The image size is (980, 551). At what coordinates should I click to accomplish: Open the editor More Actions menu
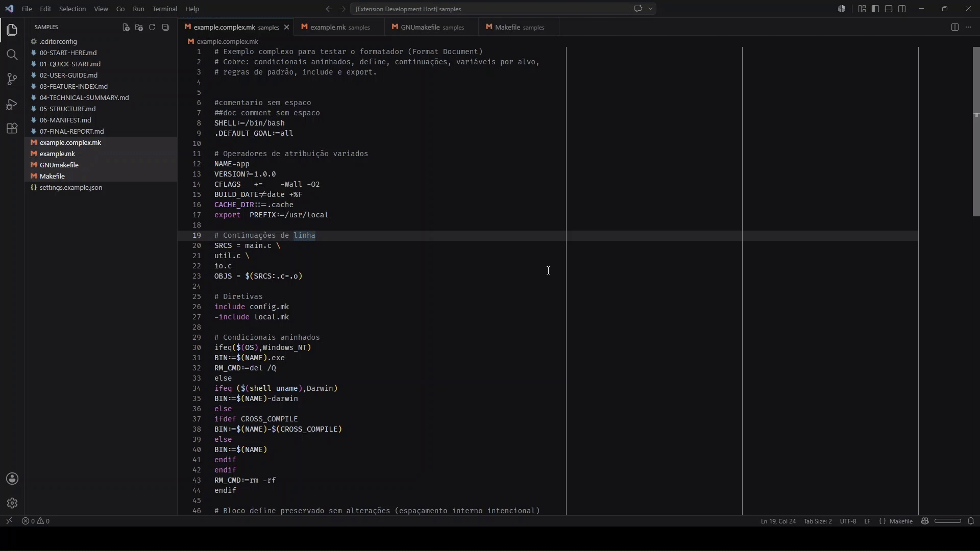point(968,27)
